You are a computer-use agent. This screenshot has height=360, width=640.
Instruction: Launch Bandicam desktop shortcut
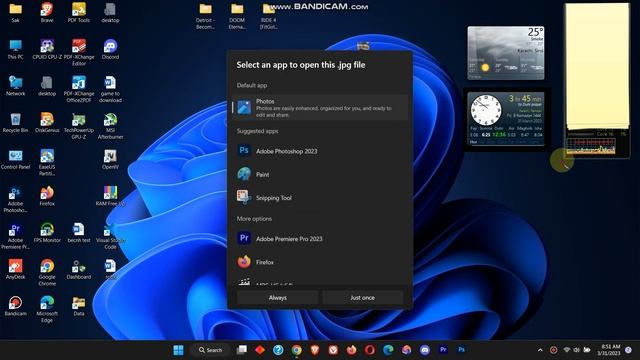click(x=16, y=306)
